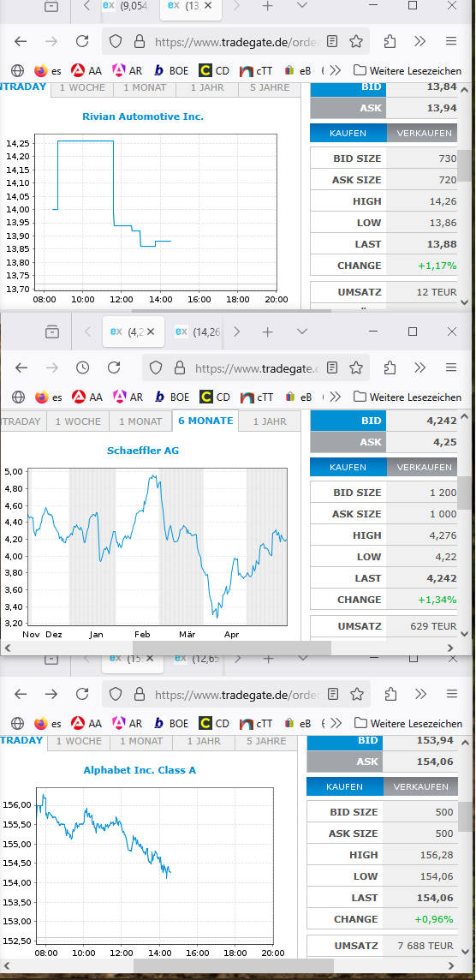Image resolution: width=476 pixels, height=980 pixels.
Task: Switch to the (12,65 browser tab
Action: (x=197, y=659)
